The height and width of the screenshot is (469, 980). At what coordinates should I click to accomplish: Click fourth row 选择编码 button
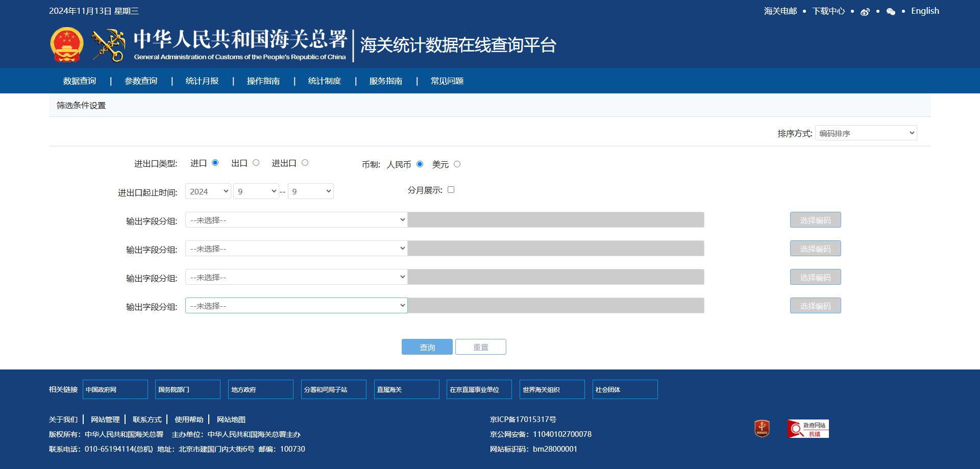(816, 306)
